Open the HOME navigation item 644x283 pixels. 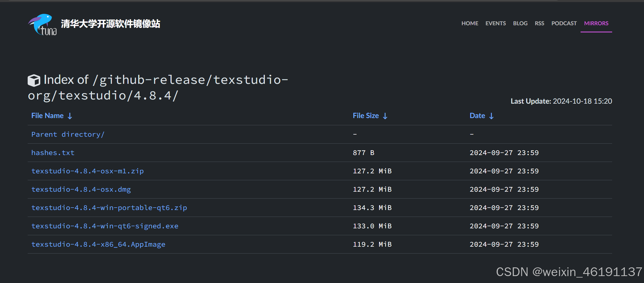coord(470,23)
